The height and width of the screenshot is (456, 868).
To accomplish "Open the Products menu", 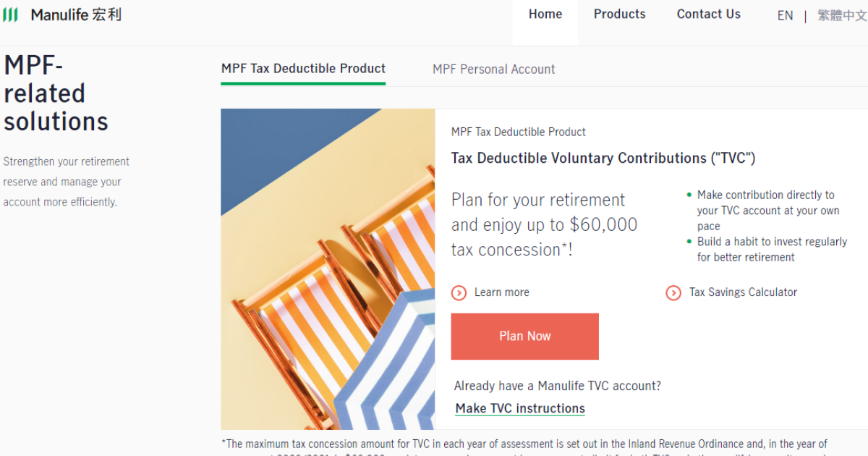I will 619,14.
